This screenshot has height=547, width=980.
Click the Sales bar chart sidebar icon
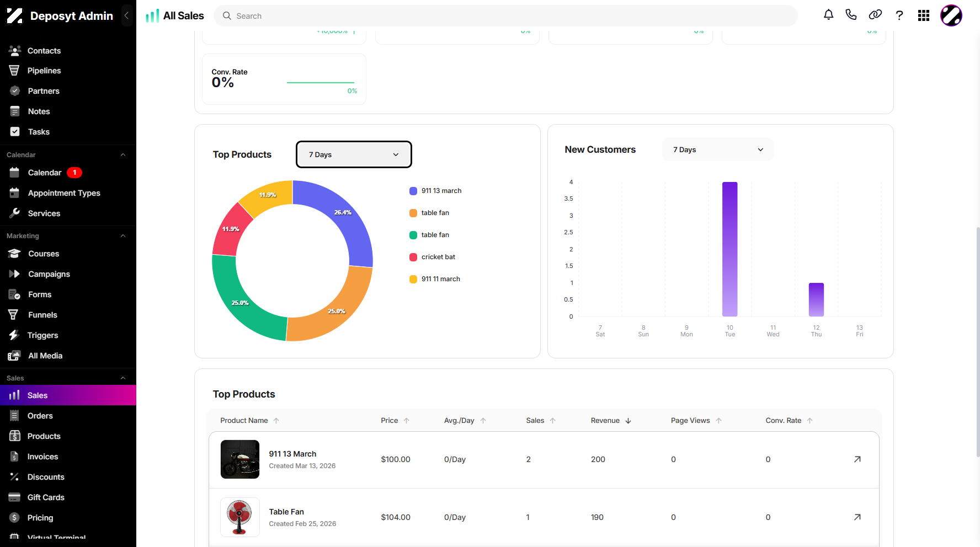[x=14, y=395]
